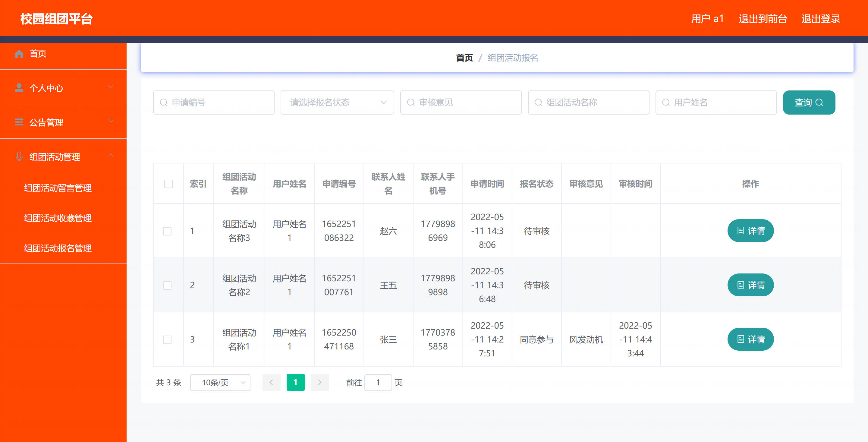Focus the 用户姓名 input field
Screen dimensions: 868x442
click(x=716, y=102)
